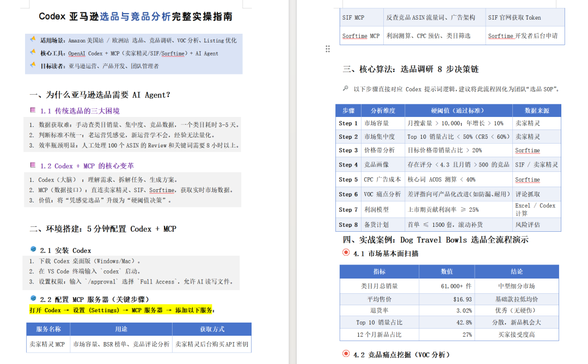Click table cell 卖家精灵 MCP
Image resolution: width=588 pixels, height=364 pixels.
point(47,344)
